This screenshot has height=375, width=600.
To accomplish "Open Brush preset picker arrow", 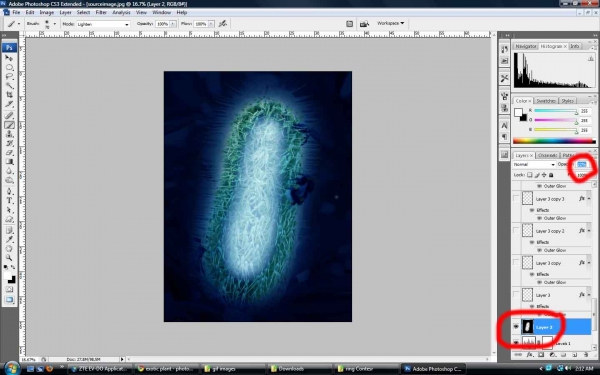I will click(54, 24).
